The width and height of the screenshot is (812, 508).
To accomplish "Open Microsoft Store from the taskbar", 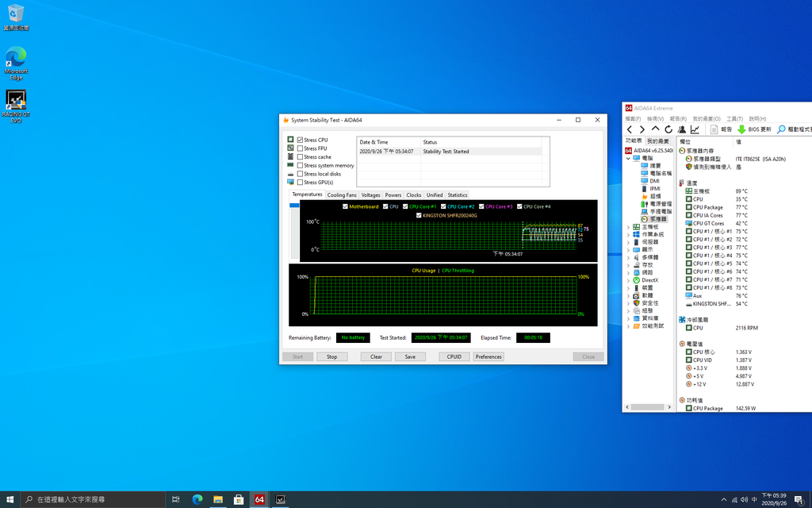I will pos(239,499).
